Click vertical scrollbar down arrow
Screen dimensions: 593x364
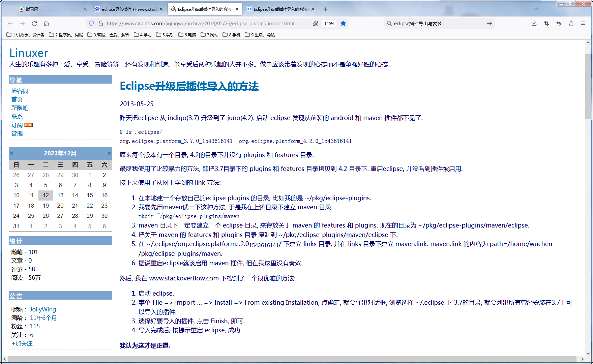(x=588, y=354)
